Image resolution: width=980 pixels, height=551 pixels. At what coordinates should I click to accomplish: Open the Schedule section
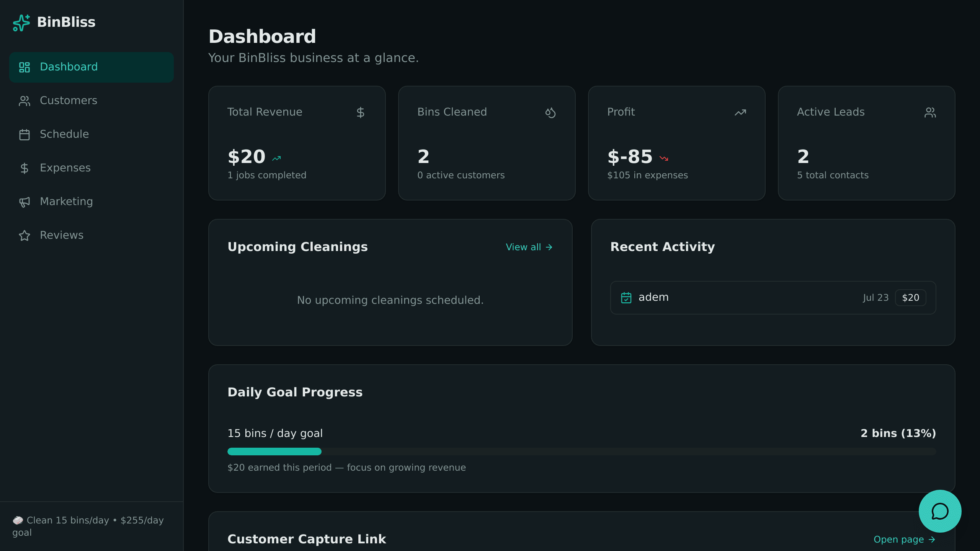click(x=91, y=135)
